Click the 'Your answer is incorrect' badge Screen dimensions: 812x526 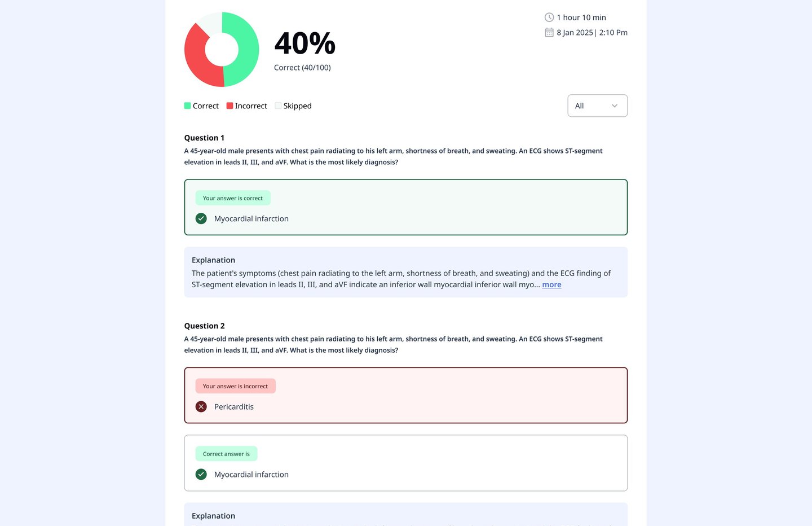click(x=235, y=386)
